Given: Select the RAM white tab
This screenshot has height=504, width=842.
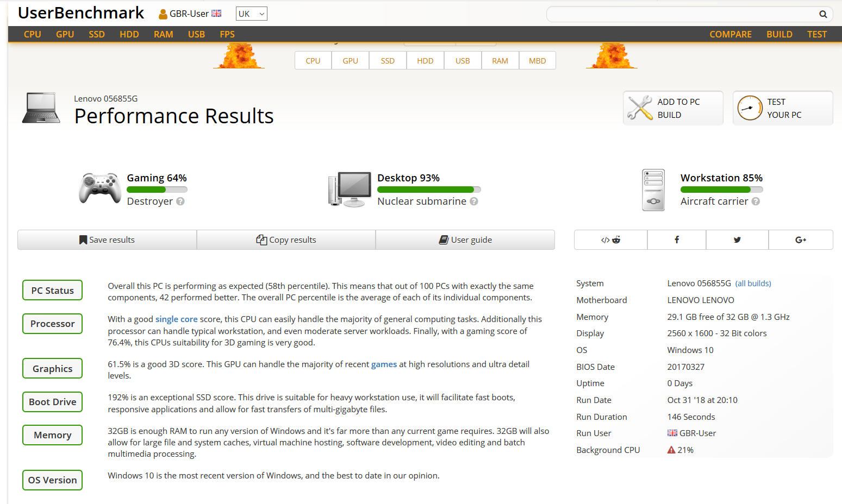Looking at the screenshot, I should [x=500, y=61].
